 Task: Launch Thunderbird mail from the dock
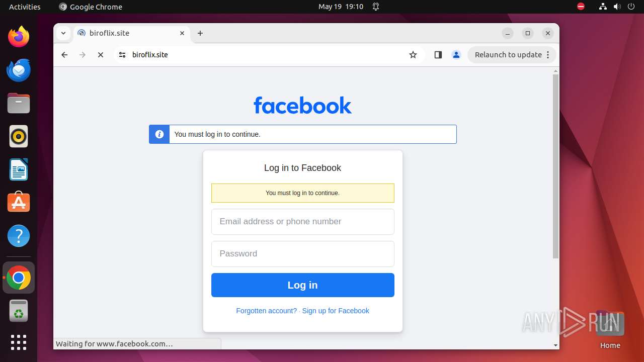click(19, 70)
